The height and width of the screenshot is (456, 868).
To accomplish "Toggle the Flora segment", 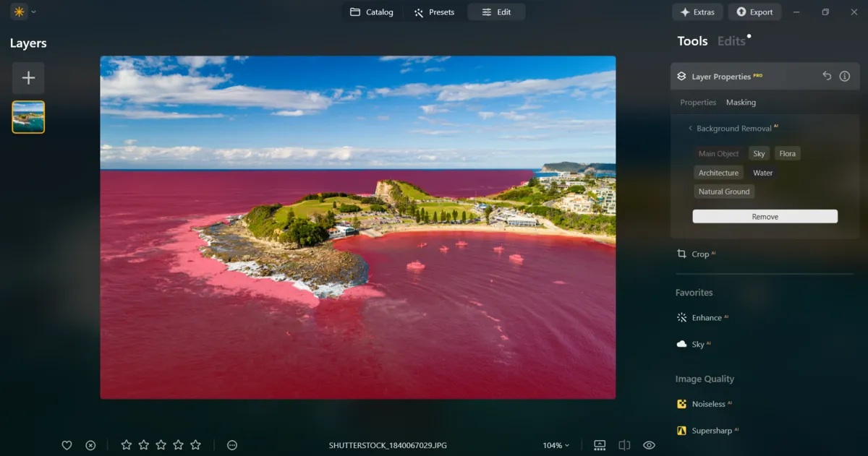I will coord(787,153).
